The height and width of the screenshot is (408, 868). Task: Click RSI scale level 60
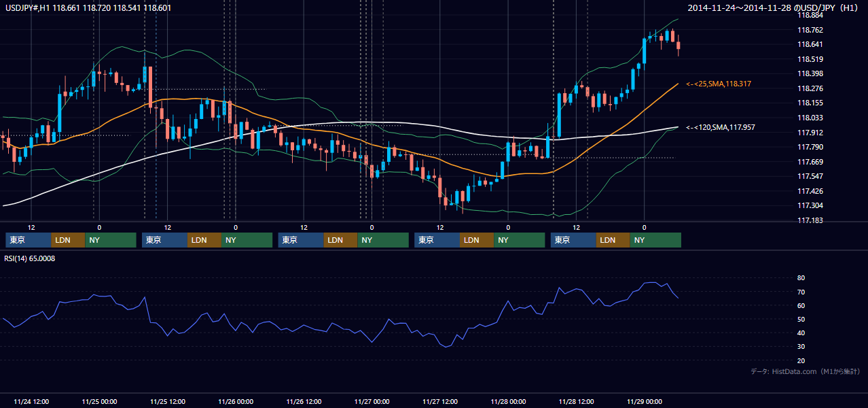801,305
